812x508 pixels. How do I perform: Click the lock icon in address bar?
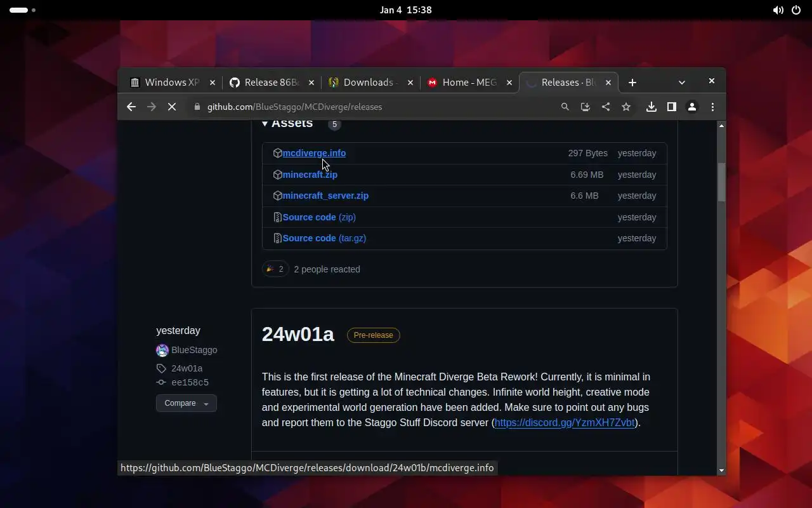pos(197,107)
